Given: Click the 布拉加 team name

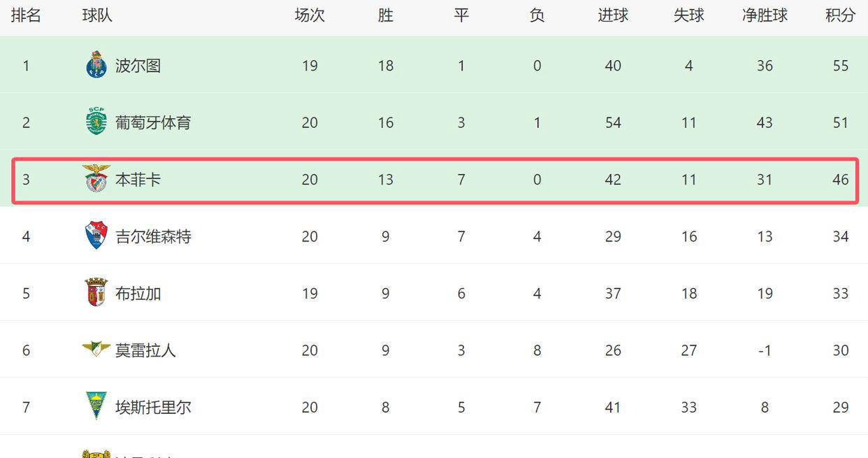Looking at the screenshot, I should coord(138,293).
